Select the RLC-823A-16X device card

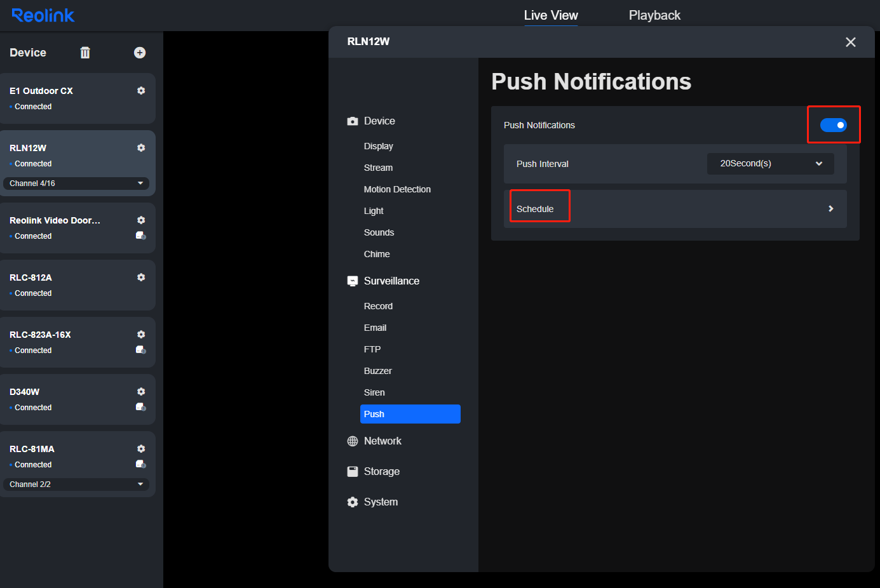[76, 342]
